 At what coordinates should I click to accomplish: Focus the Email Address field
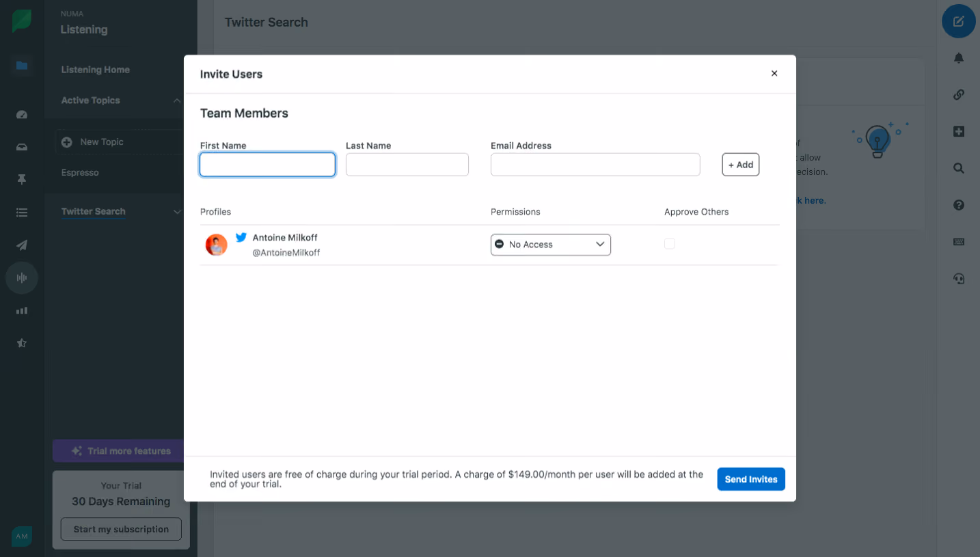click(595, 165)
